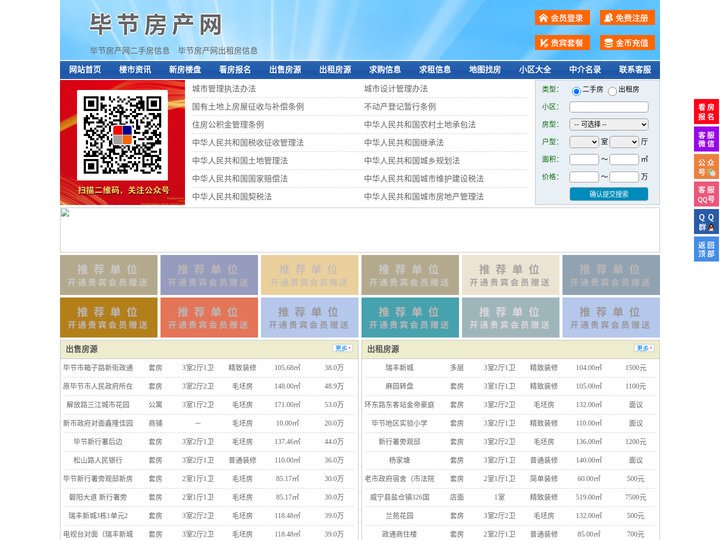Open the 房型 可选择 dropdown
This screenshot has width=720, height=540.
(x=609, y=124)
